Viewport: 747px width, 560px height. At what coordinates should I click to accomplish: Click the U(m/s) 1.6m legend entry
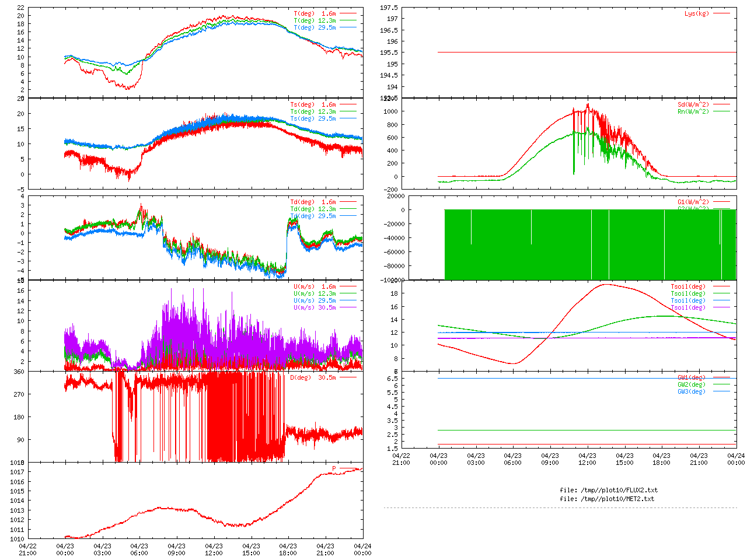pos(315,286)
